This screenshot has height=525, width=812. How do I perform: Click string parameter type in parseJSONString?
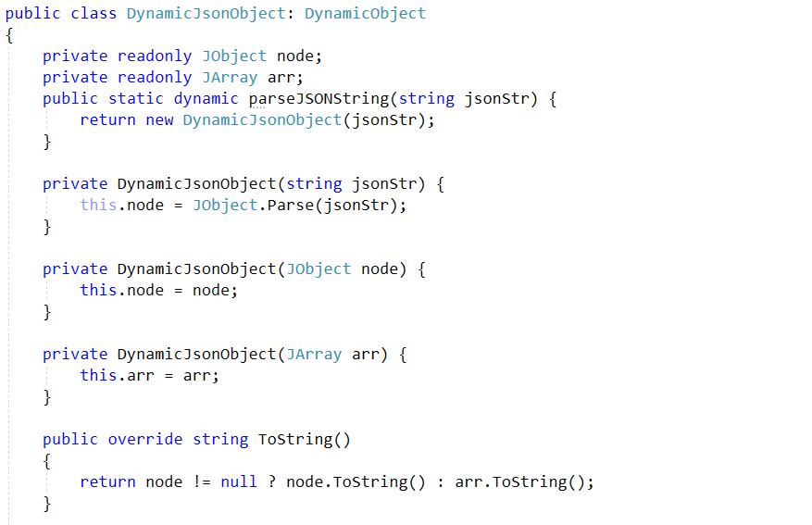click(426, 98)
